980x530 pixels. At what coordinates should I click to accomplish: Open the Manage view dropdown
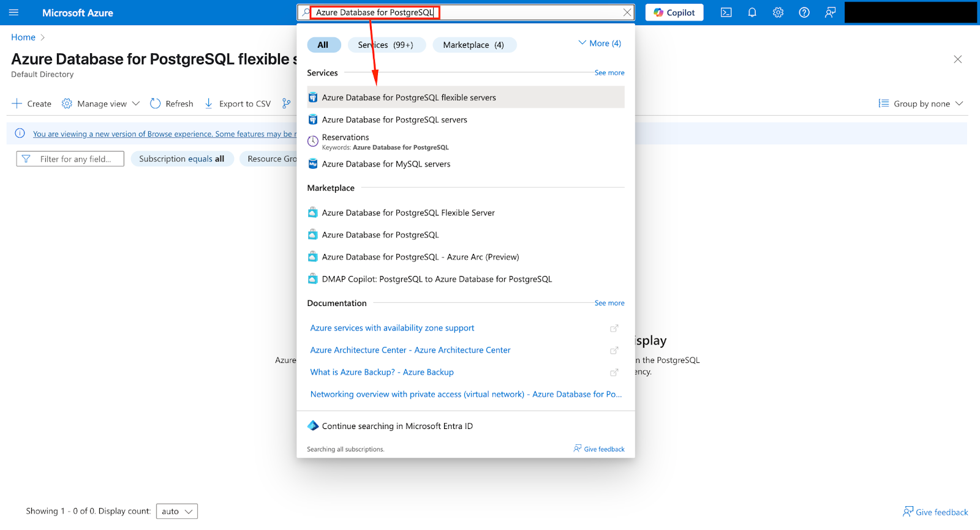101,103
